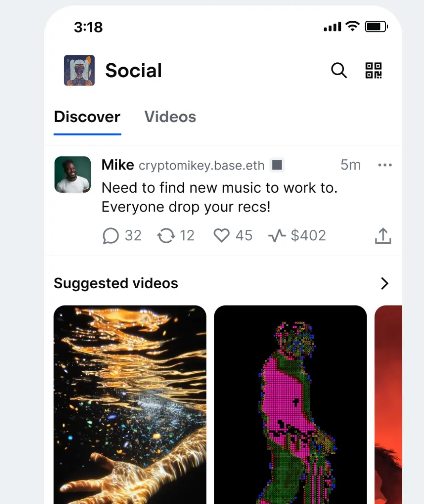
Task: View Mike's profile picture
Action: (72, 174)
